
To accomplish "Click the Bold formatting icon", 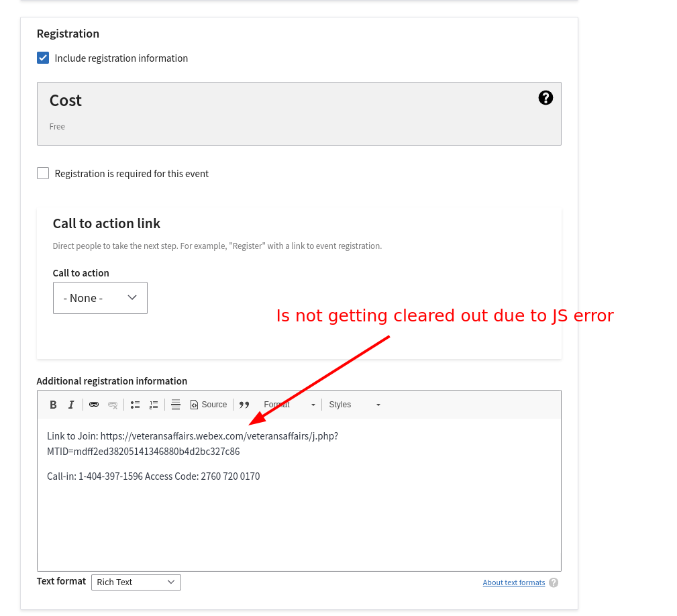I will pyautogui.click(x=53, y=405).
